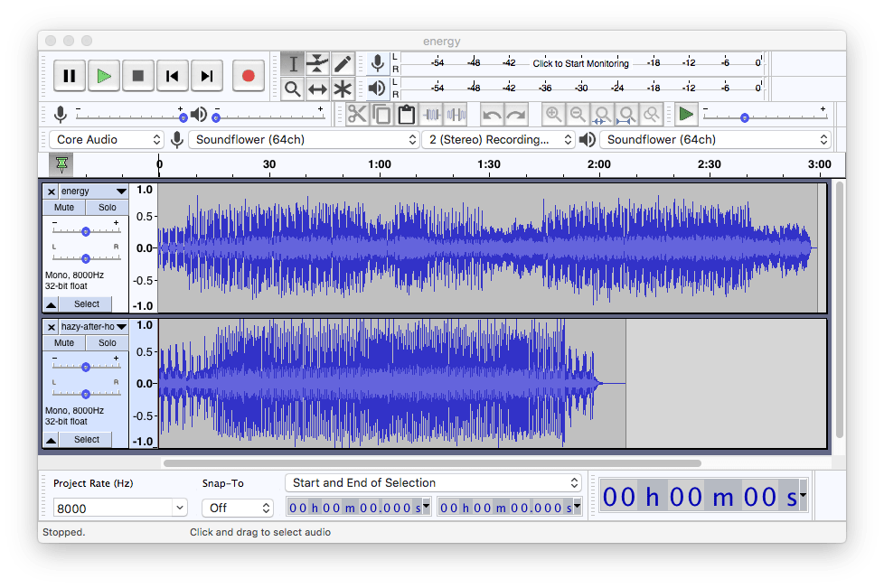Click the Zoom Out magnifier icon
884x588 pixels.
click(x=578, y=115)
